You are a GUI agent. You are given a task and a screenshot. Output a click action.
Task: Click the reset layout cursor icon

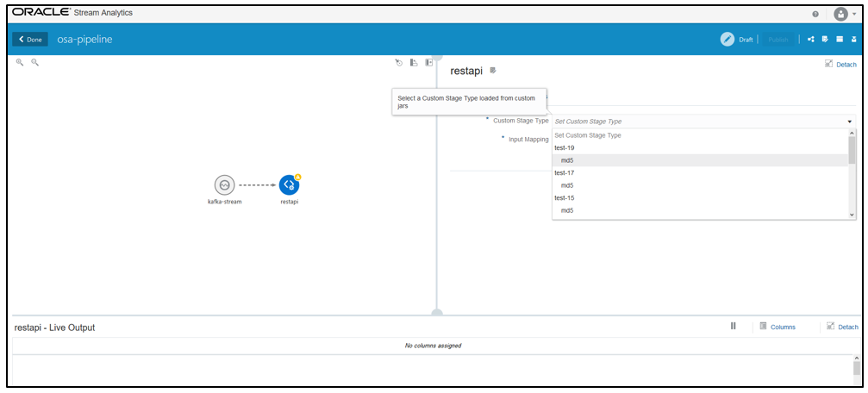pyautogui.click(x=398, y=63)
